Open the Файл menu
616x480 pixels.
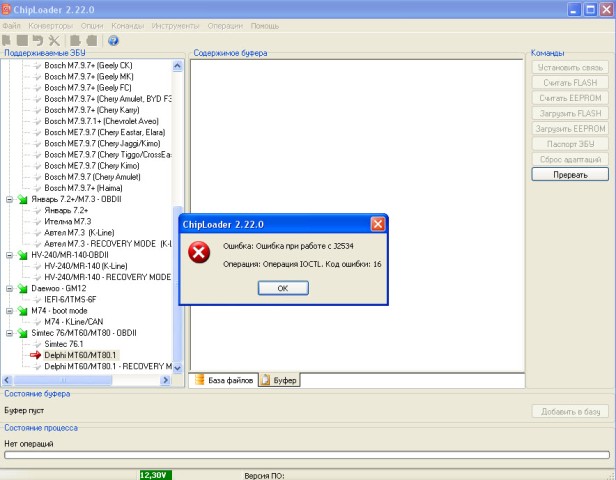[13, 24]
